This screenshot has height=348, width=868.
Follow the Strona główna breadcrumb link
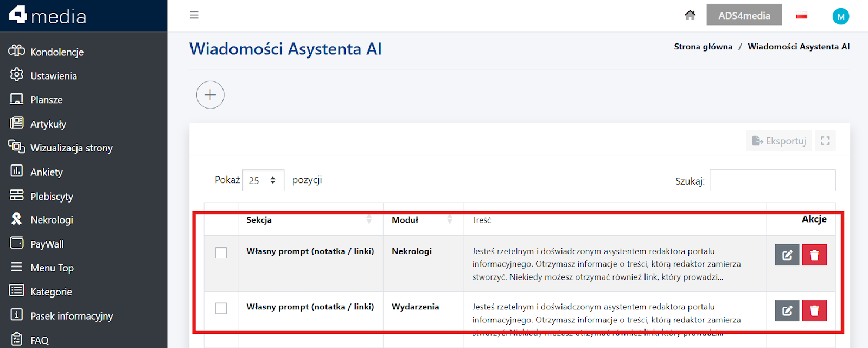pos(703,47)
